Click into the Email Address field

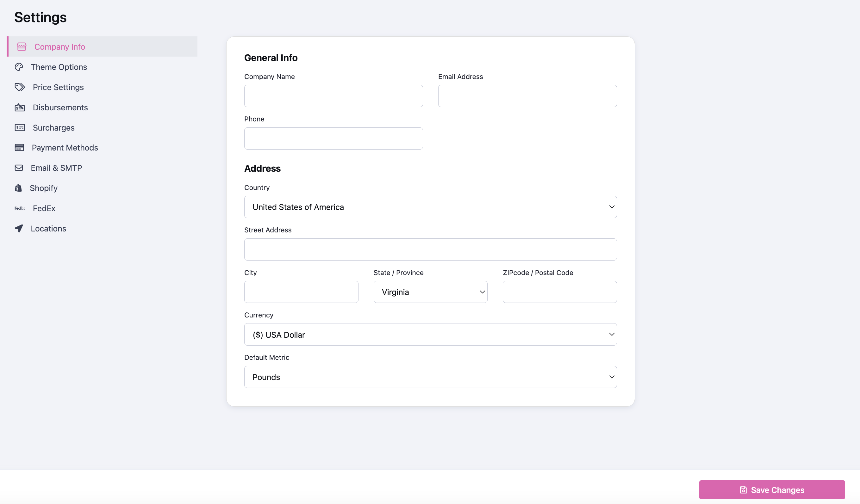(x=527, y=96)
